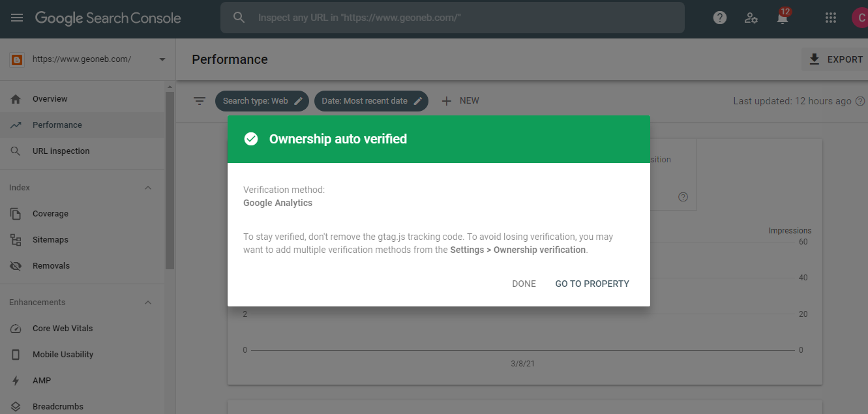Screen dimensions: 868x414
Task: Click the URL inspection magnifier icon
Action: point(16,151)
